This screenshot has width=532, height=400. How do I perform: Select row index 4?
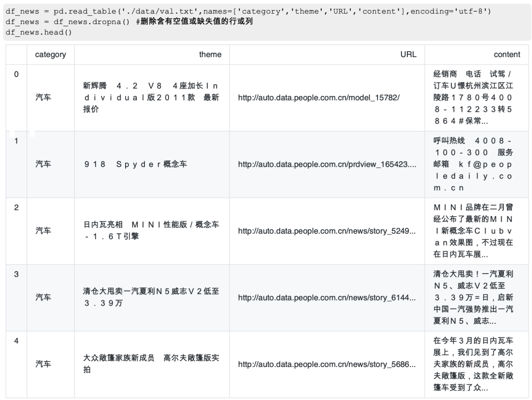click(16, 341)
